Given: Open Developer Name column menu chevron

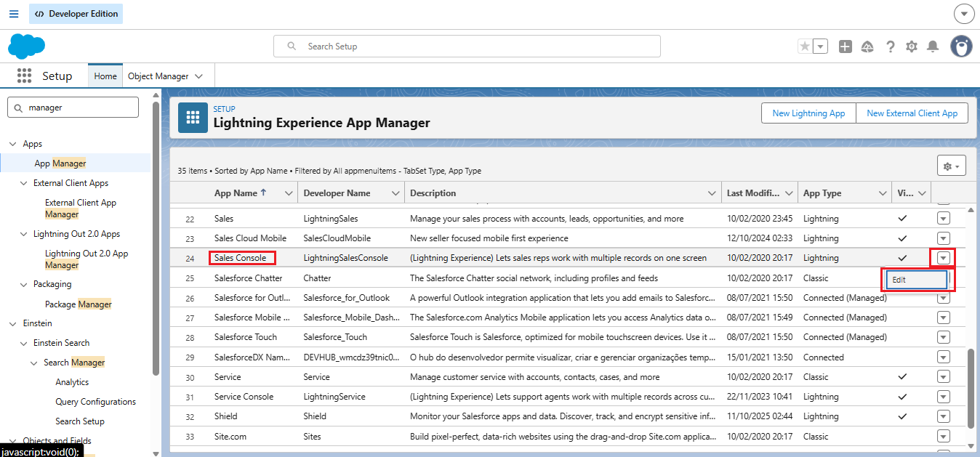Looking at the screenshot, I should click(395, 193).
